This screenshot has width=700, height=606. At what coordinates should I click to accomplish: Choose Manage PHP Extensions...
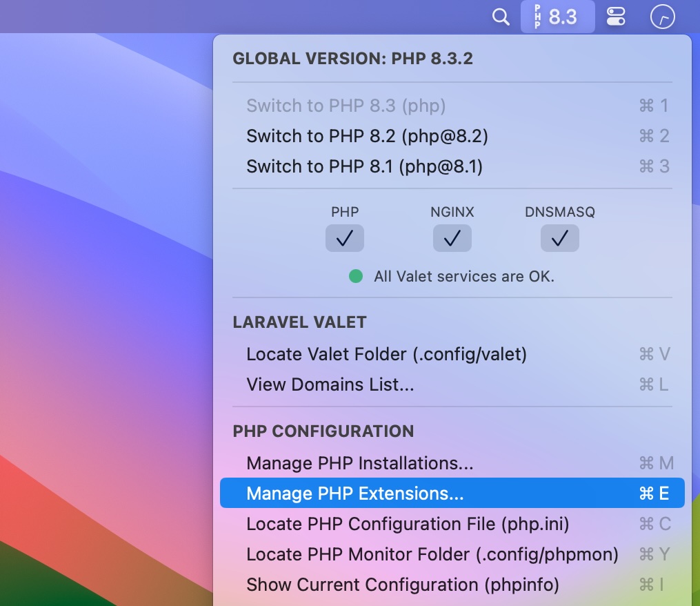pyautogui.click(x=452, y=493)
